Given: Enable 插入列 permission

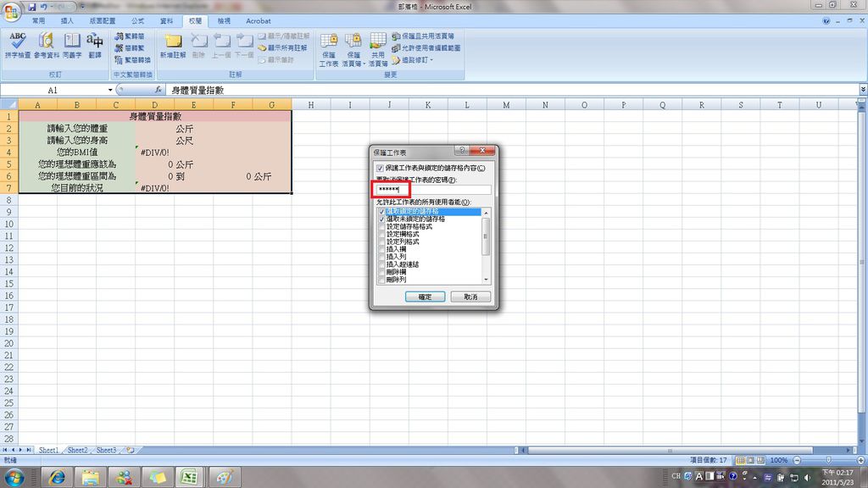Looking at the screenshot, I should pos(381,257).
